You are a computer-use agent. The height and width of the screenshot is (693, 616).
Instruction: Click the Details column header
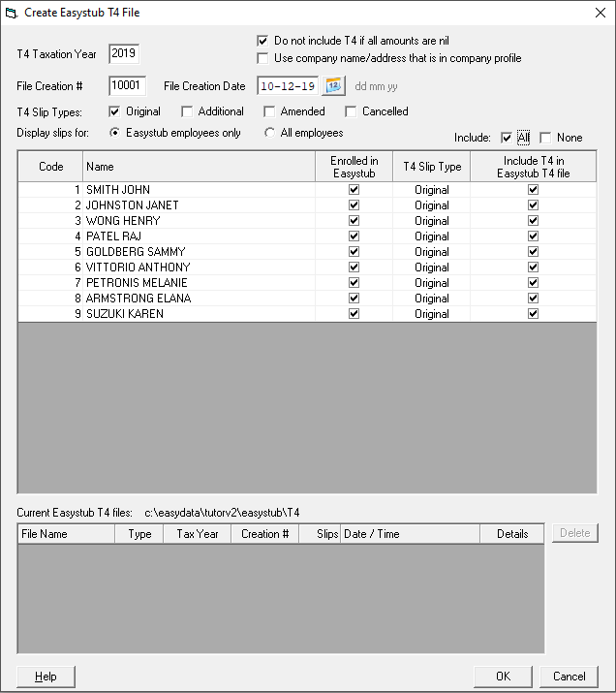coord(512,534)
